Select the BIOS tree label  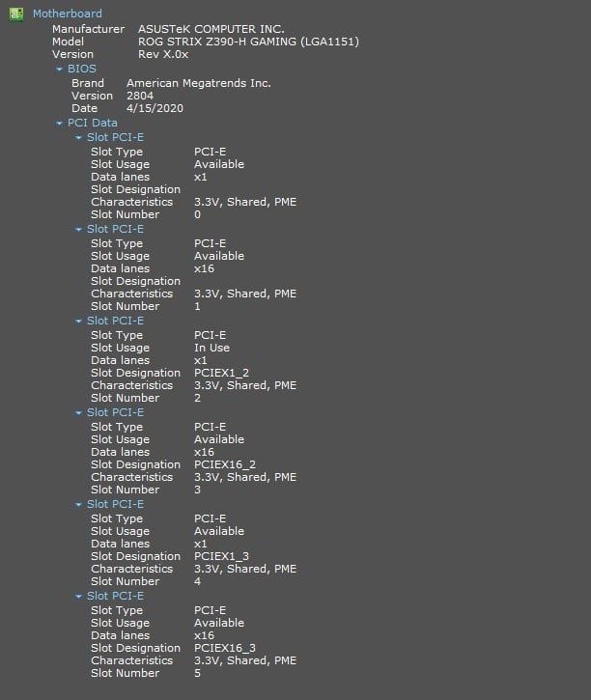click(82, 69)
